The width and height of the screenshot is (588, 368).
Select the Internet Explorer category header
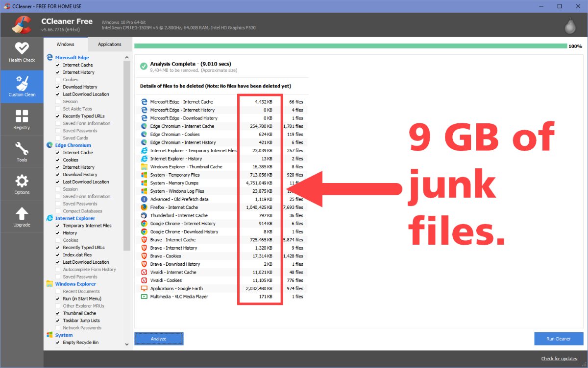tap(75, 218)
